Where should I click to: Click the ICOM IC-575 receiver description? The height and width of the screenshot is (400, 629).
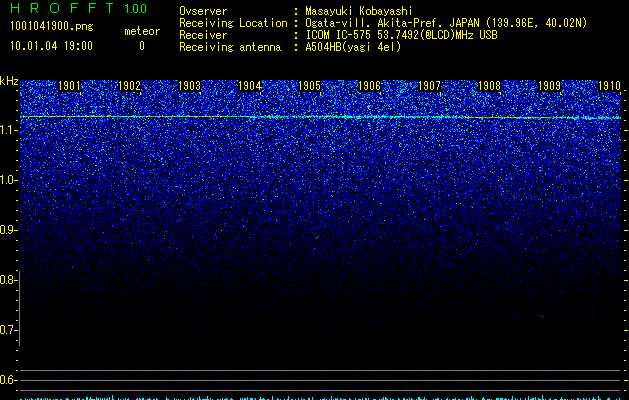pyautogui.click(x=401, y=35)
